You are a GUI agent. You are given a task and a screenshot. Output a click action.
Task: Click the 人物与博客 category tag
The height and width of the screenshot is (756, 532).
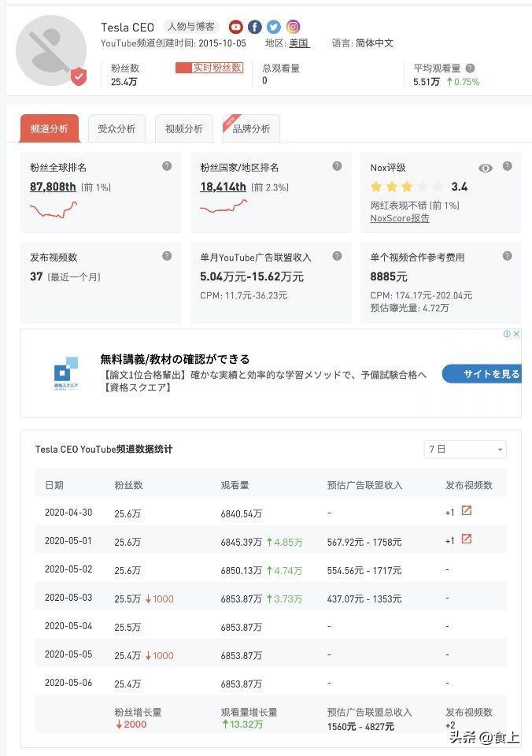pyautogui.click(x=190, y=27)
